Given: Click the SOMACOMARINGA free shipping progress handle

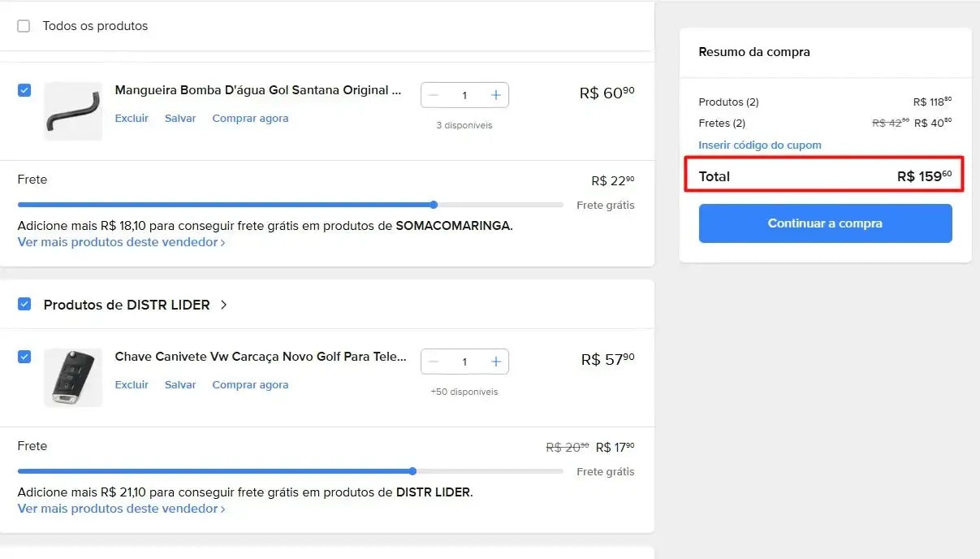Looking at the screenshot, I should tap(434, 205).
